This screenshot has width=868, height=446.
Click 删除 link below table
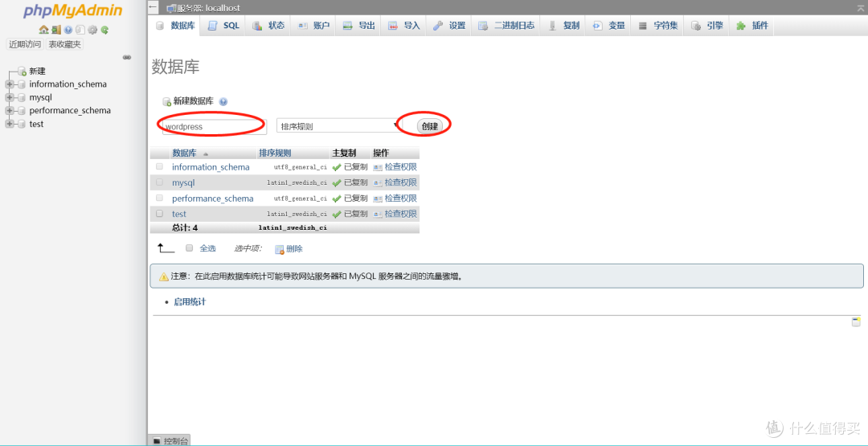pyautogui.click(x=294, y=249)
